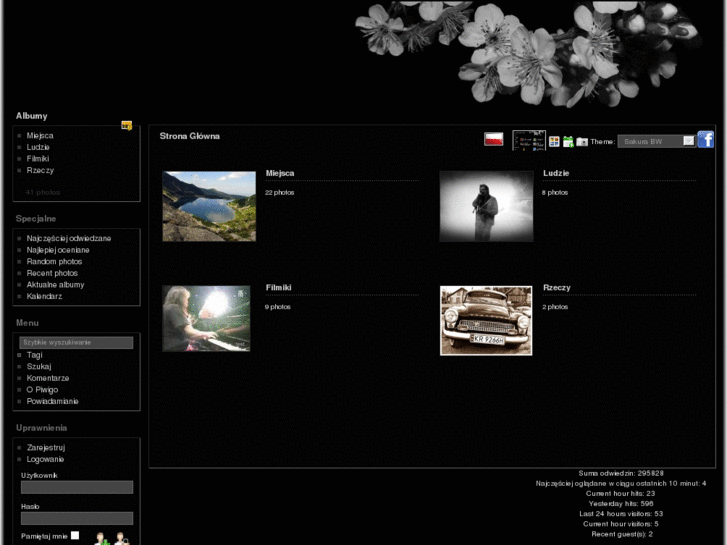Click the Facebook icon
Image resolution: width=727 pixels, height=545 pixels.
[705, 139]
